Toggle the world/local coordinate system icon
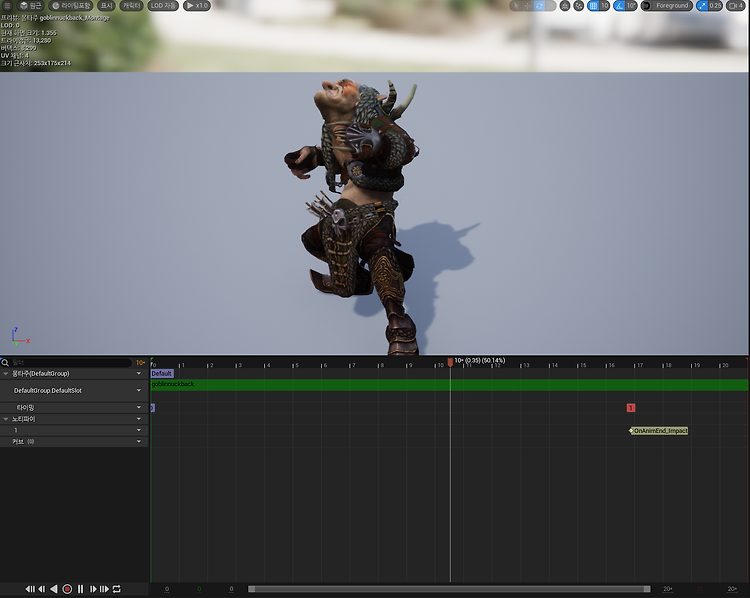750x598 pixels. 565,6
